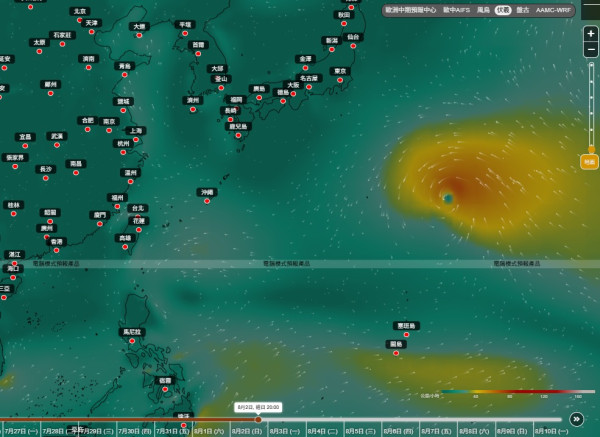Viewport: 600px width, 437px height.
Task: Select the 香港 city marker
Action: [57, 250]
